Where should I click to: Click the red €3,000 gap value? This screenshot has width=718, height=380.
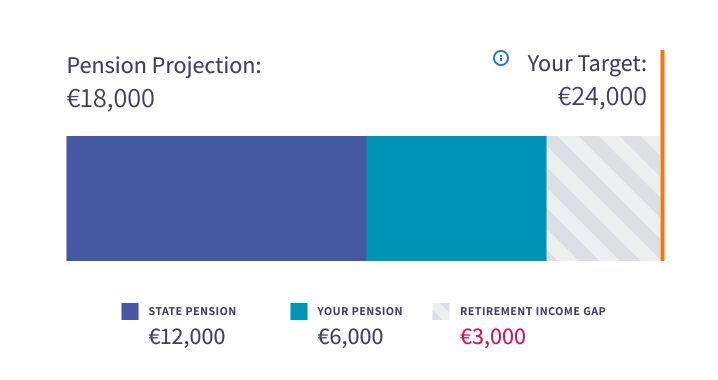pos(493,337)
